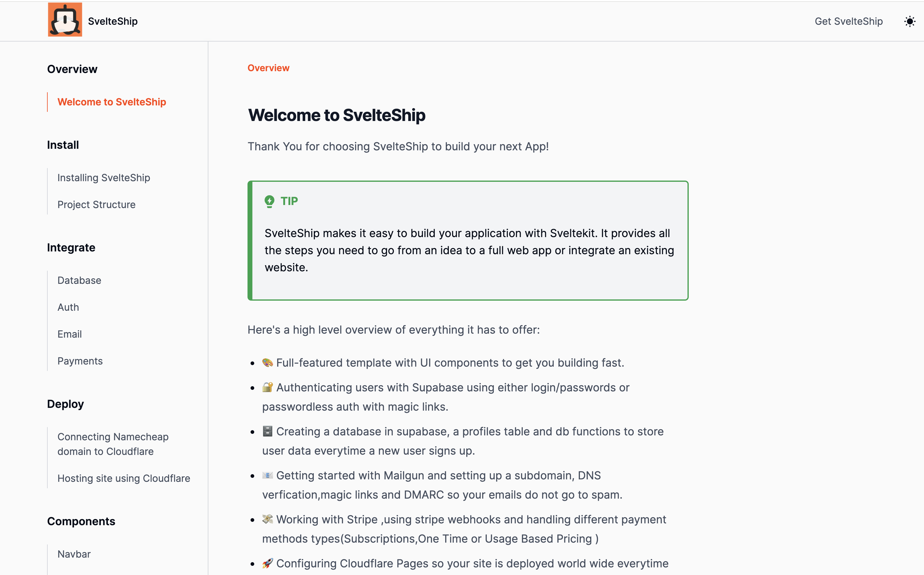Select Payments in the sidebar
This screenshot has height=575, width=924.
80,361
